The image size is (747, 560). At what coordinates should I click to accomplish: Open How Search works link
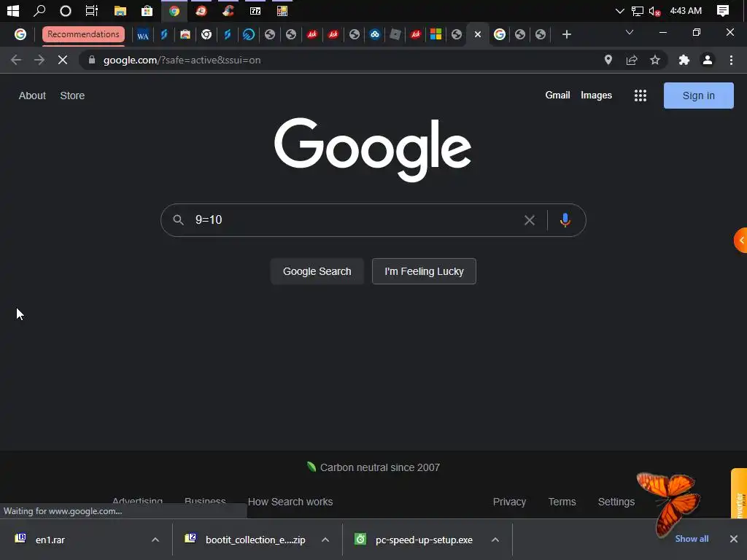tap(290, 502)
